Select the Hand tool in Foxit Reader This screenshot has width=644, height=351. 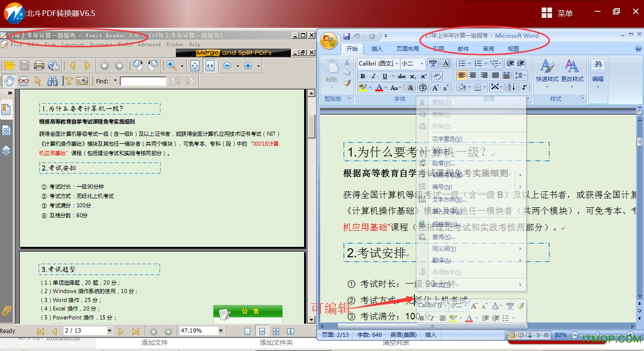click(x=9, y=81)
